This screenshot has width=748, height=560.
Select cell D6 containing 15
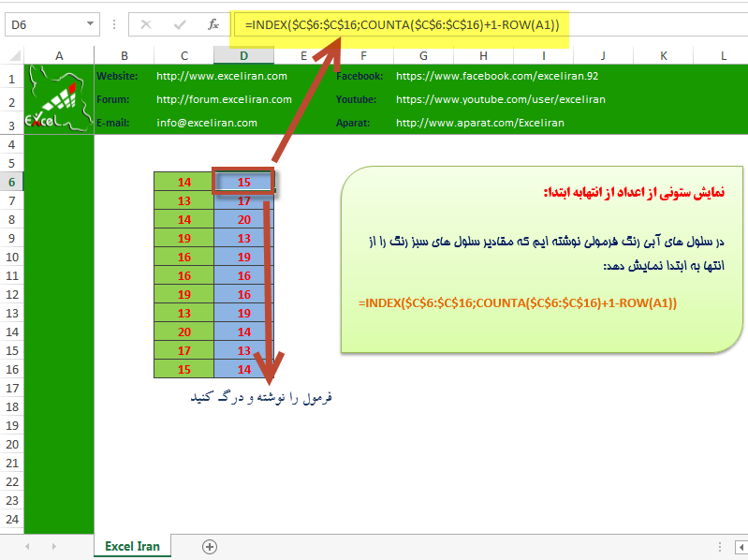[243, 182]
